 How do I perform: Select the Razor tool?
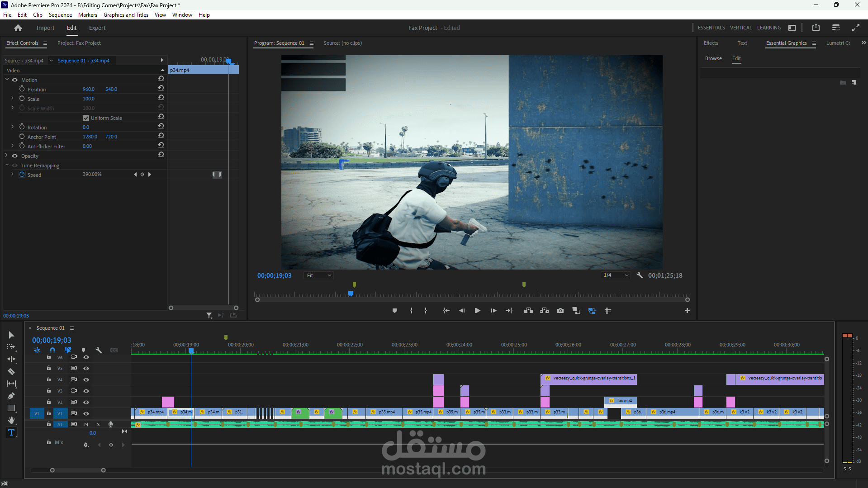11,372
